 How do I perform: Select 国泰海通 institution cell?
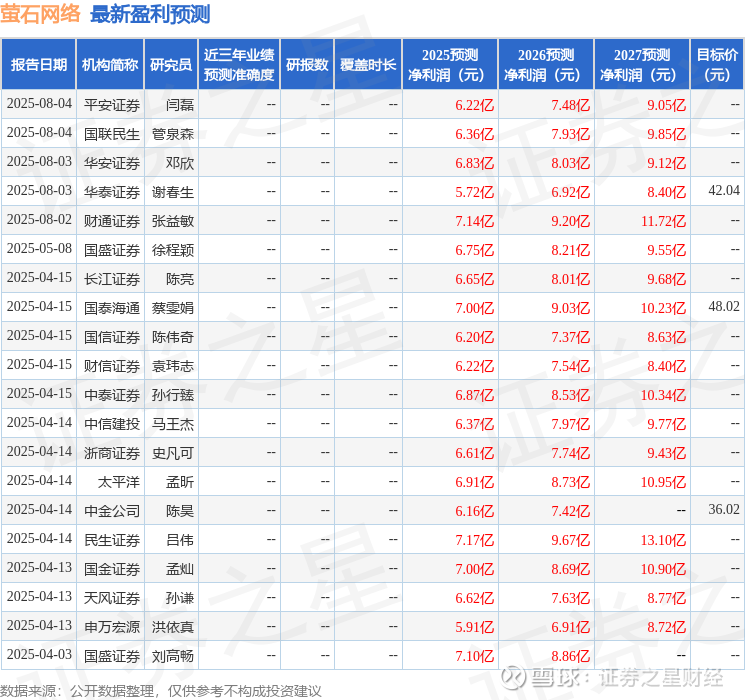(x=112, y=308)
